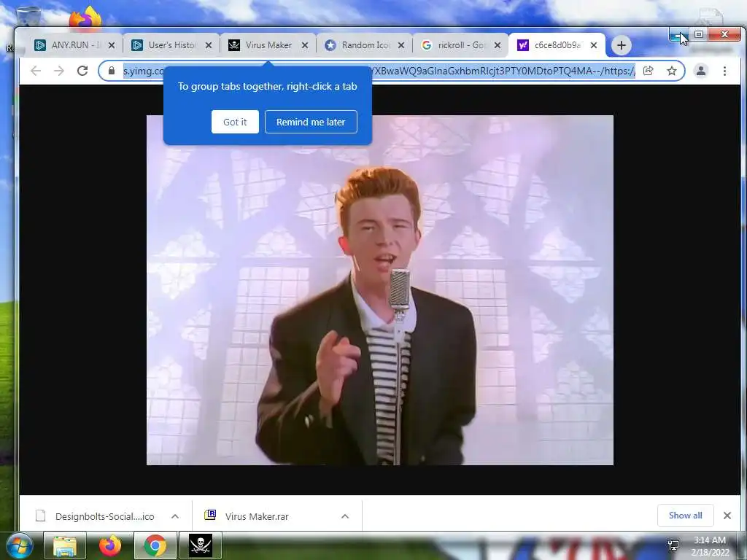
Task: Launch Firefox from the taskbar
Action: point(110,545)
